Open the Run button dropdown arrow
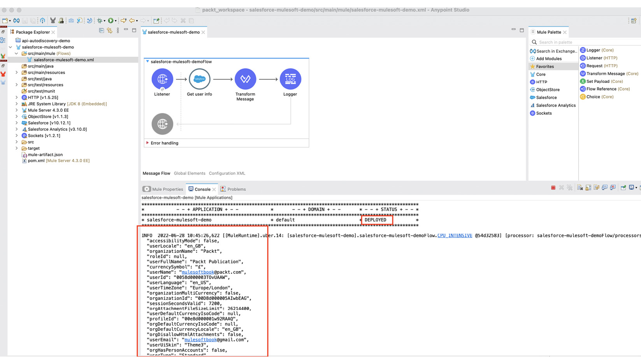Image resolution: width=641 pixels, height=364 pixels. 116,21
